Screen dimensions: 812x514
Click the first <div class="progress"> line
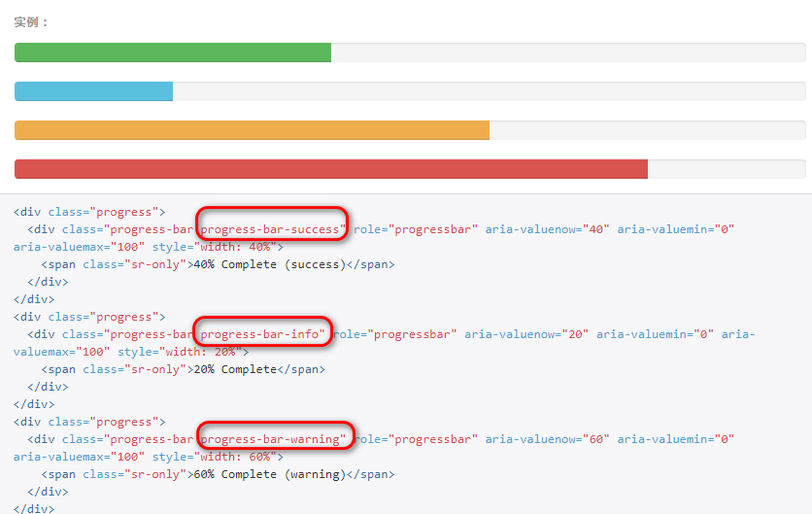point(89,212)
